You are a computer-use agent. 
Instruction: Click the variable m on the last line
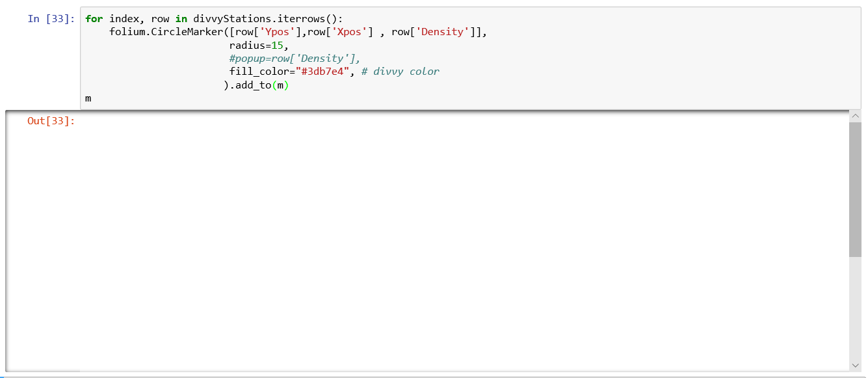(x=88, y=98)
